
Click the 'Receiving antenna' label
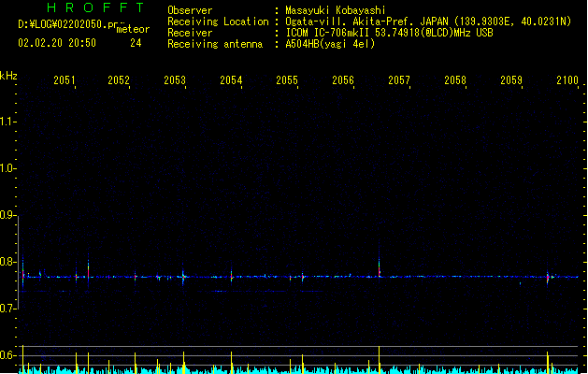215,44
